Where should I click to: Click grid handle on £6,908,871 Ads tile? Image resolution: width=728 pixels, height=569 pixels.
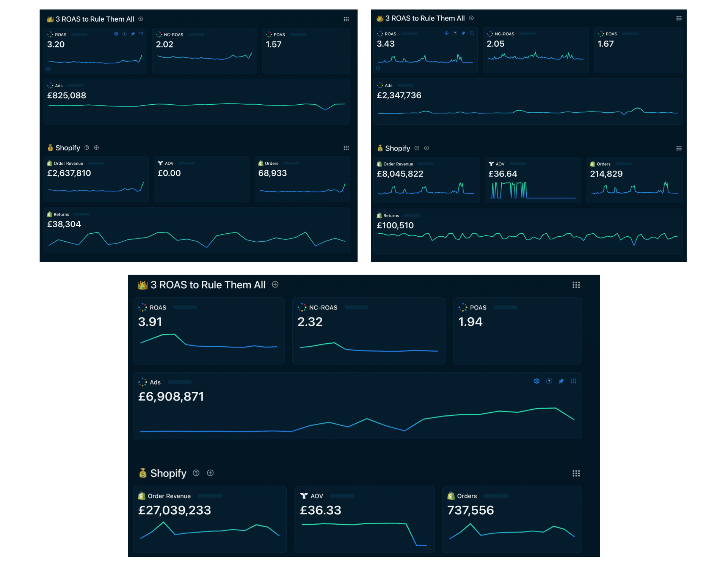click(573, 381)
